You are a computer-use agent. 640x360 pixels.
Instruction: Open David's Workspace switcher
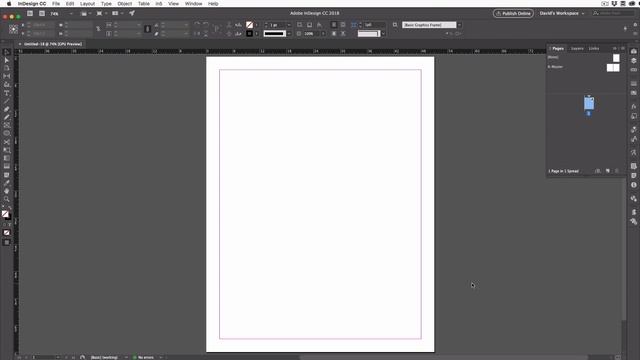pos(562,13)
